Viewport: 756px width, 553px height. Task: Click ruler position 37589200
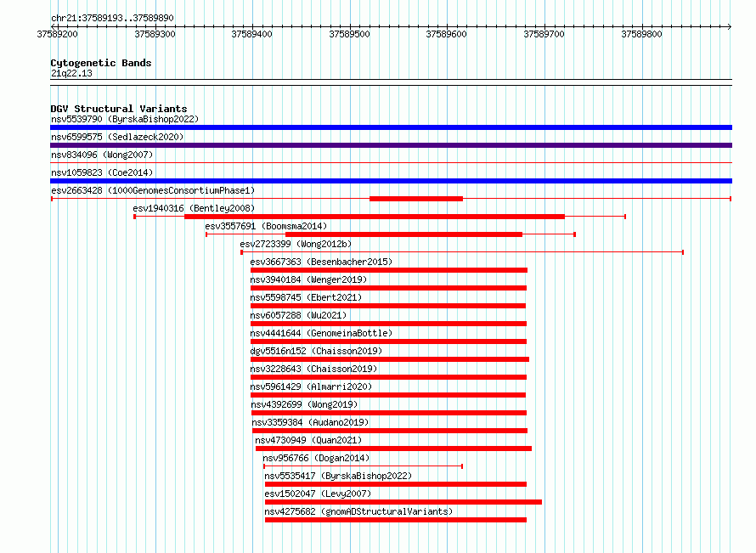(x=57, y=34)
